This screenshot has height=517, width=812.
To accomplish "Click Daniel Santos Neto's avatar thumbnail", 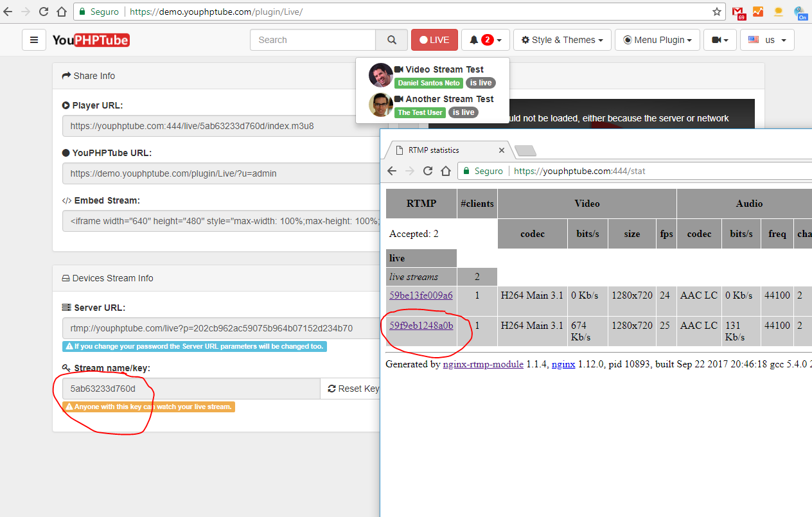I will click(380, 75).
